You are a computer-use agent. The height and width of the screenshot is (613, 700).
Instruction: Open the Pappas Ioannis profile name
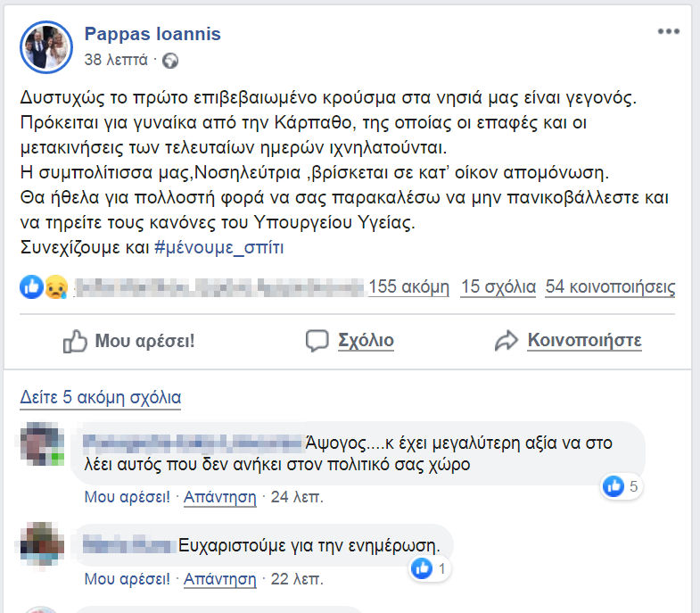[x=152, y=34]
